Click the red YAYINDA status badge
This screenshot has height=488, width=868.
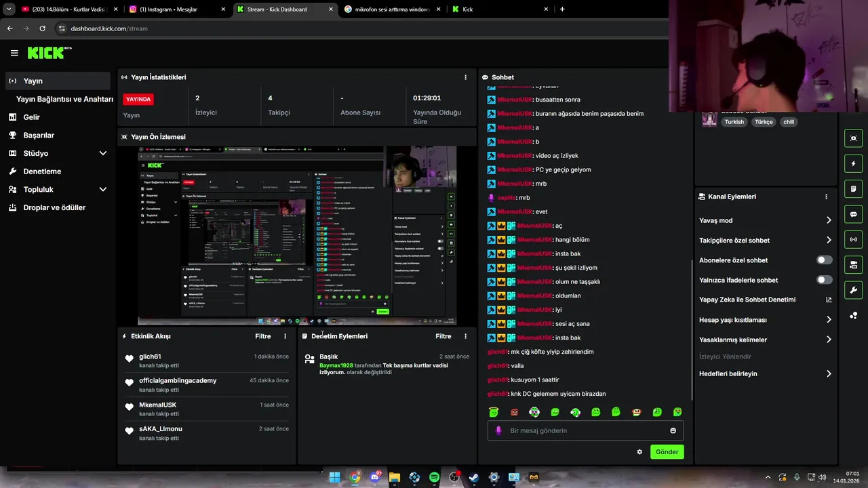pos(138,99)
